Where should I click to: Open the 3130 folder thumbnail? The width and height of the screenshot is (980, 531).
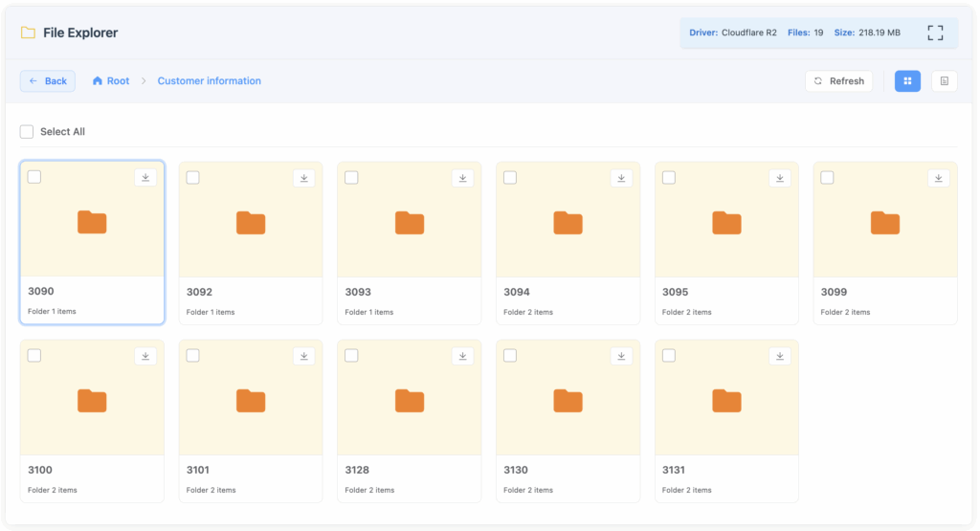click(x=568, y=401)
